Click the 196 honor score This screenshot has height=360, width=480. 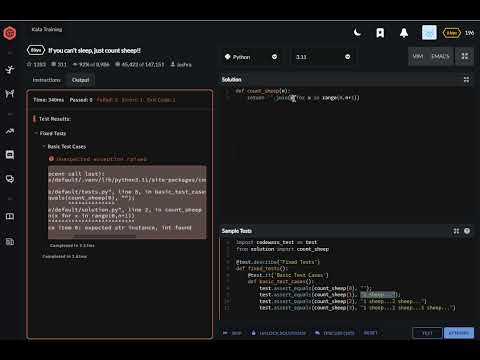click(469, 33)
